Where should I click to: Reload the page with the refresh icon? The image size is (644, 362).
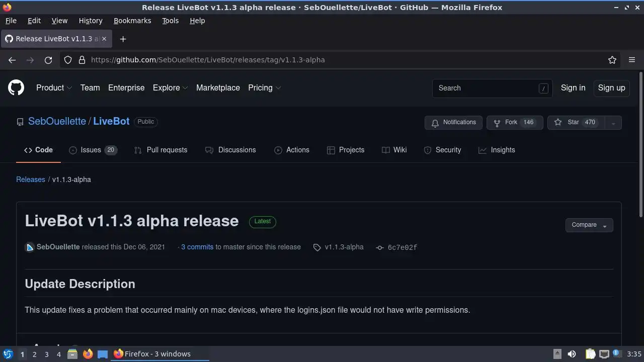coord(48,60)
